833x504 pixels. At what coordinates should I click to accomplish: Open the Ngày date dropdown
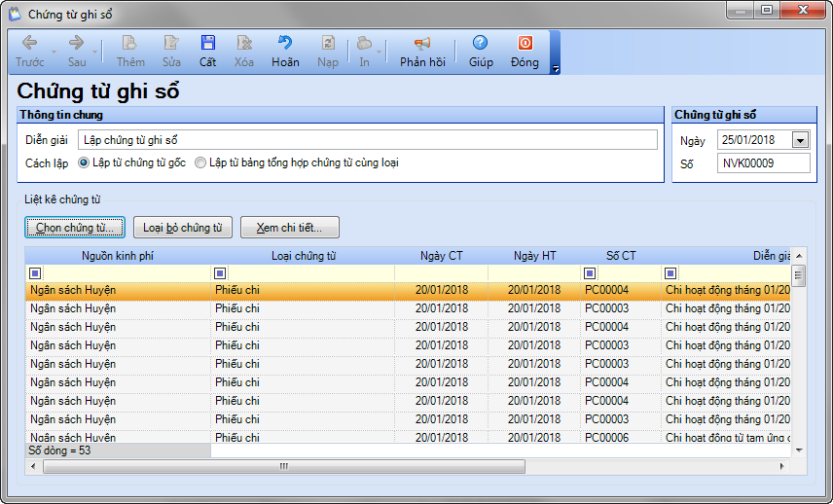pos(800,140)
